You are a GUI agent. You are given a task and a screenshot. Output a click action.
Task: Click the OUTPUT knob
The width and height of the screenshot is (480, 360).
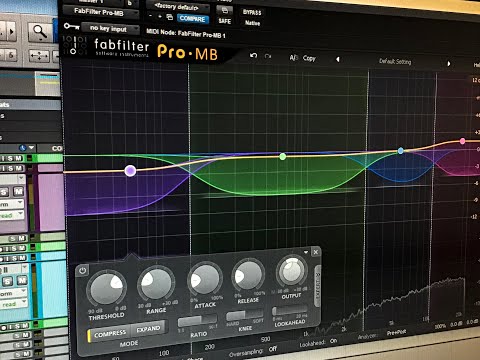pos(292,271)
